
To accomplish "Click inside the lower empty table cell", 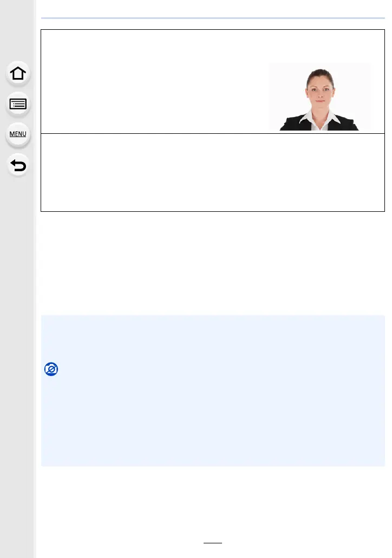I will point(213,173).
